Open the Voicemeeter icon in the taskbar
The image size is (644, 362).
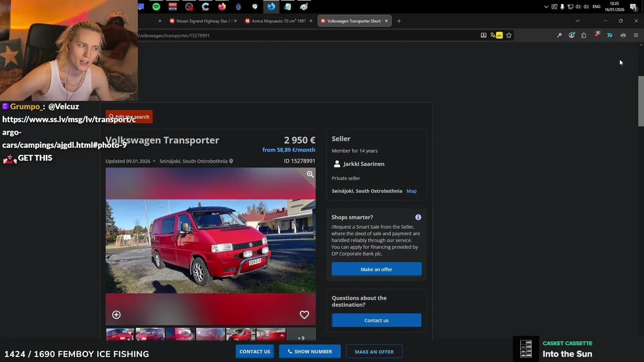click(173, 7)
